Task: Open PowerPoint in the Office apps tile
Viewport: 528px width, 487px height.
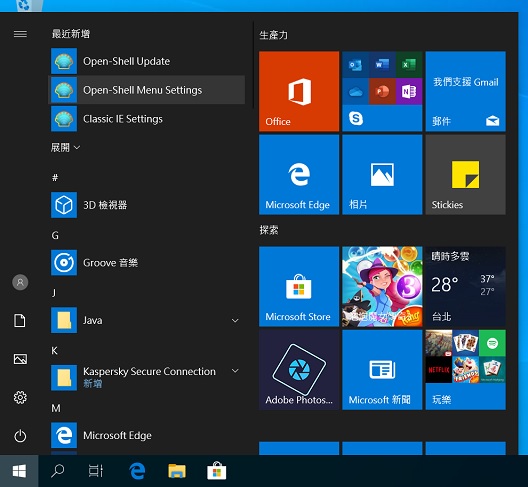Action: [382, 91]
